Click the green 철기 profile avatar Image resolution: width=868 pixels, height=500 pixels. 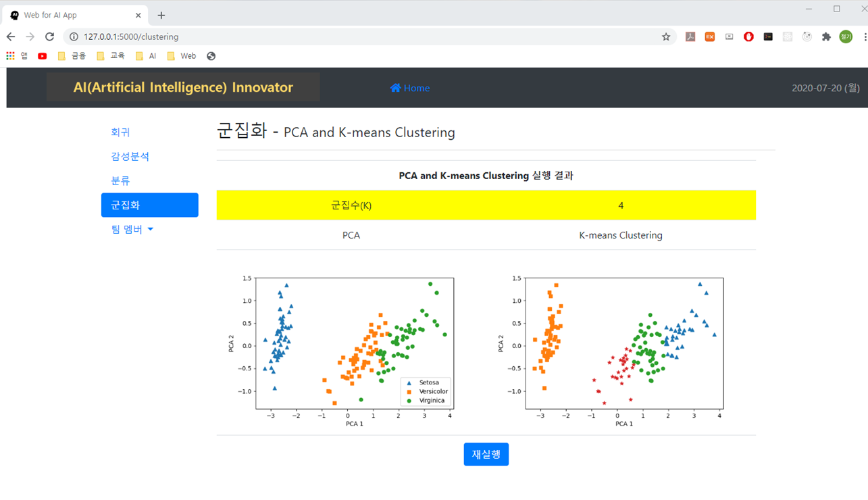[x=845, y=36]
